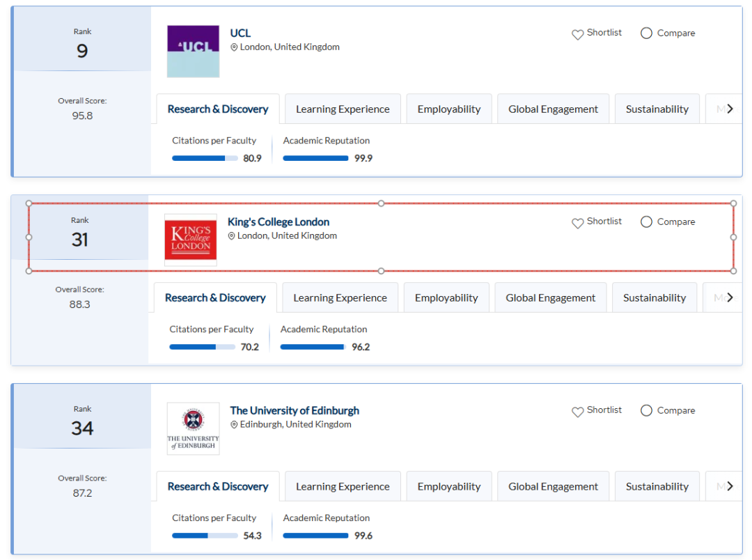
Task: Select the Compare radio button for UCL
Action: pyautogui.click(x=646, y=33)
